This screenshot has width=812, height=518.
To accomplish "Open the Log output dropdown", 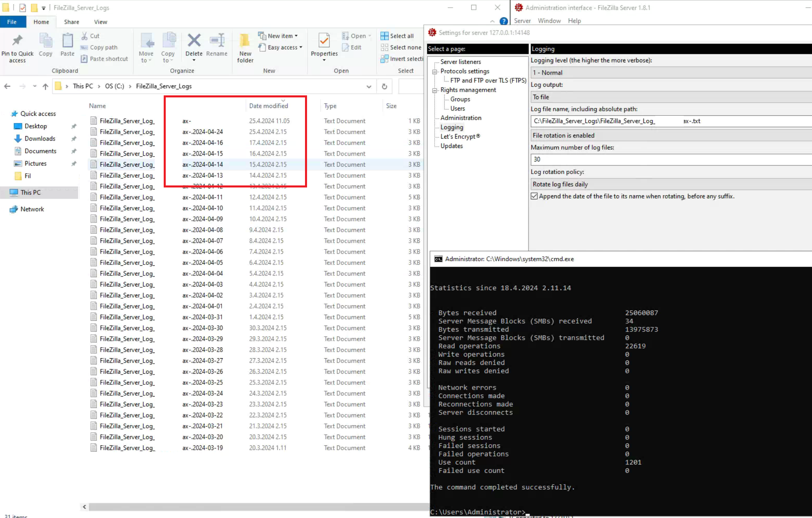I will pyautogui.click(x=671, y=97).
